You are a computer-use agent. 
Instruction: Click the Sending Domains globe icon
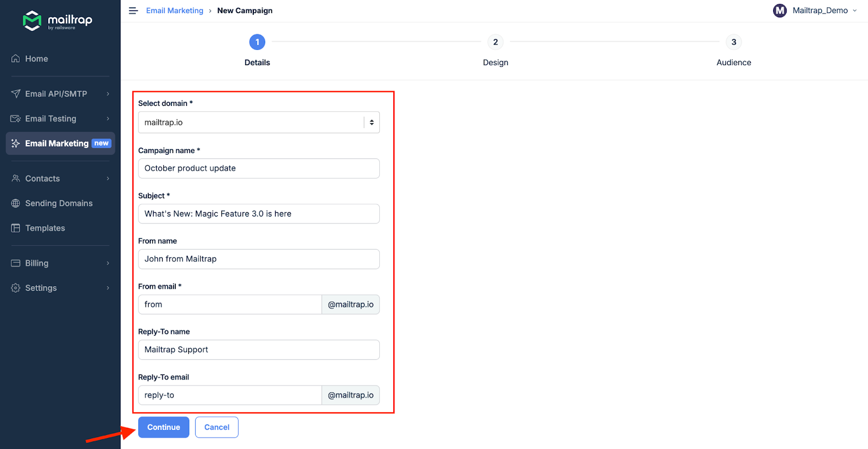[16, 204]
